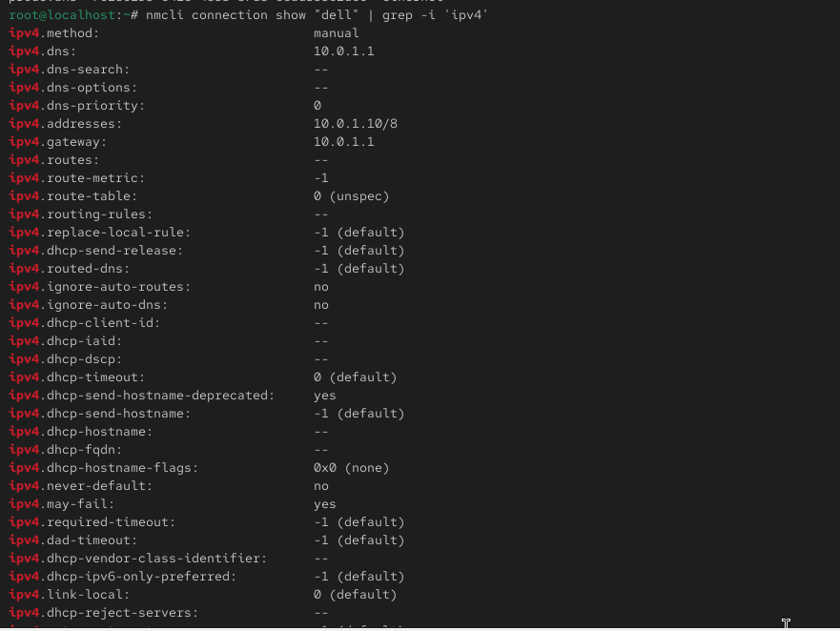Click the "0 (unspec)" route-table value
The width and height of the screenshot is (840, 631).
tap(351, 196)
